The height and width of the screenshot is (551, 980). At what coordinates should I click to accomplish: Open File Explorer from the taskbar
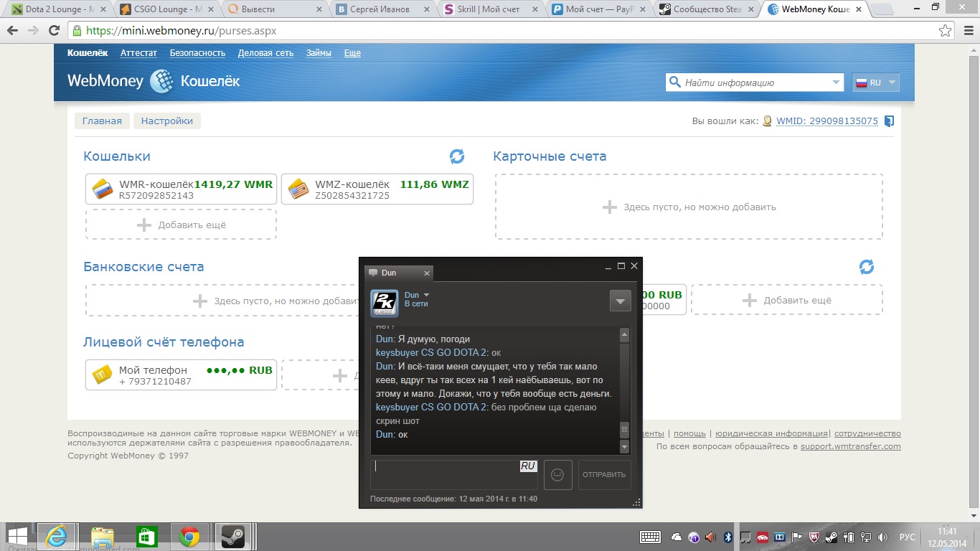click(103, 537)
